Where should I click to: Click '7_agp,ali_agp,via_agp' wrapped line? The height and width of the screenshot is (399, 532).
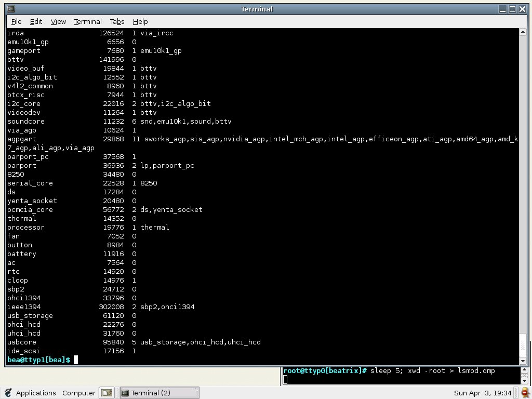[51, 148]
